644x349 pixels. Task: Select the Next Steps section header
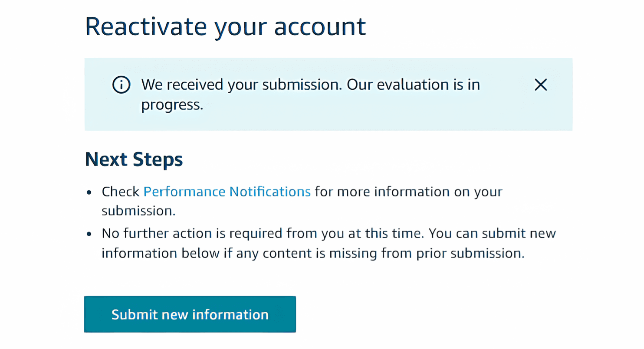[x=134, y=159]
